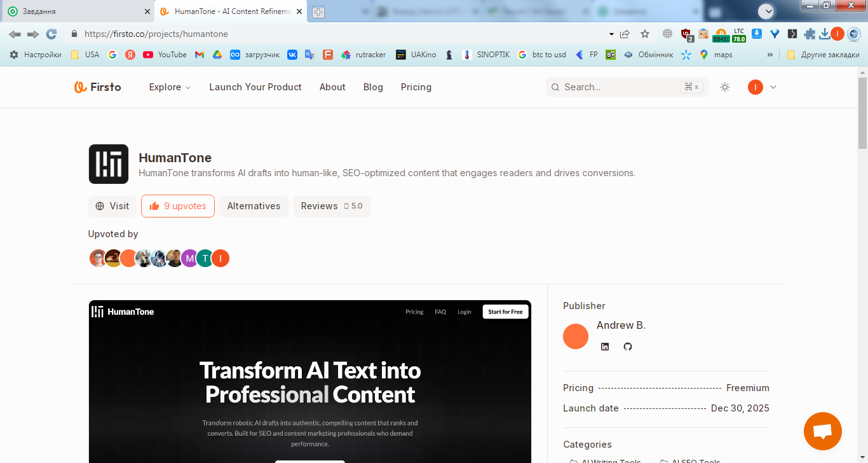The image size is (868, 463).
Task: Open the загрузчик bookmark
Action: point(255,55)
